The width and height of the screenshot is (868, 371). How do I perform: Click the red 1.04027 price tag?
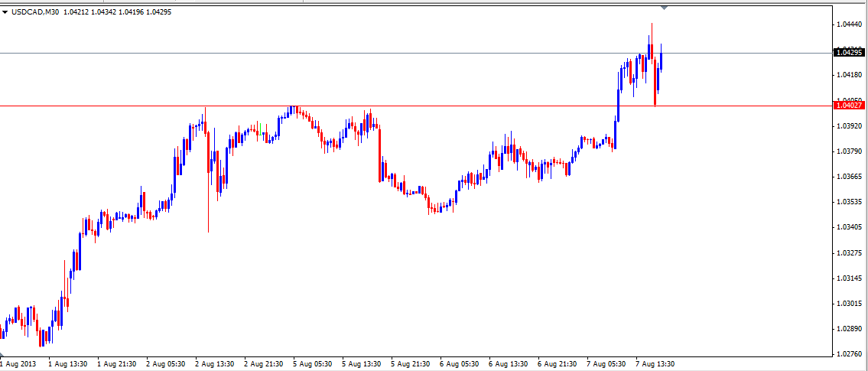(849, 106)
